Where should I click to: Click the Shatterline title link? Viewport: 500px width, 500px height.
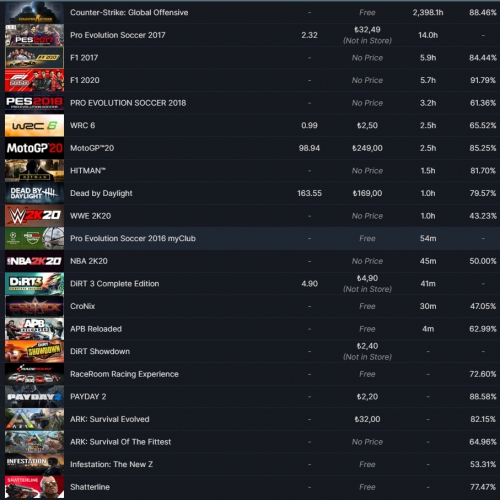90,487
